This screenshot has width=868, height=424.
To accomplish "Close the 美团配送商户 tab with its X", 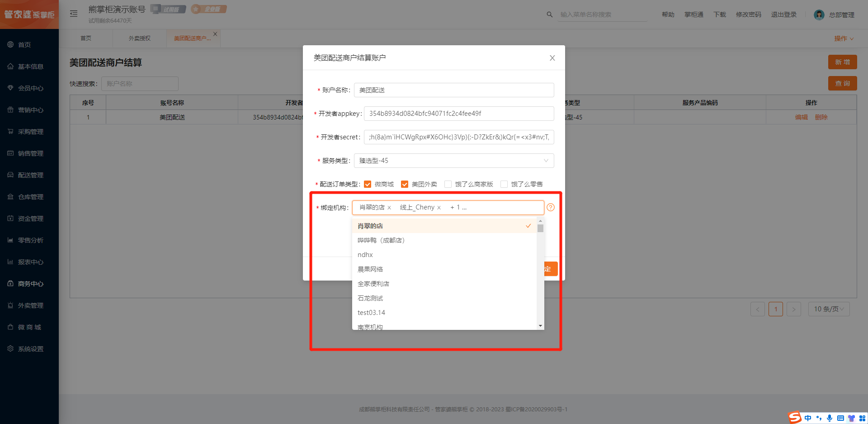I will click(215, 34).
